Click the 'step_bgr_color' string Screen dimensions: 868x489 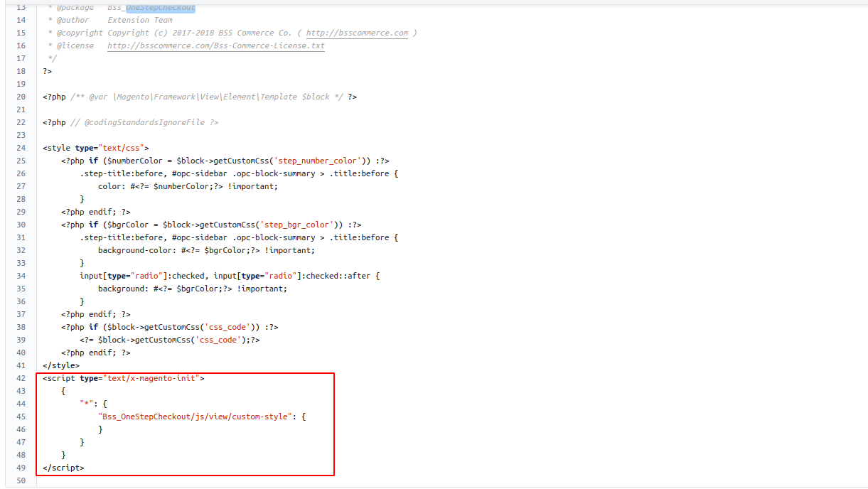tap(297, 225)
